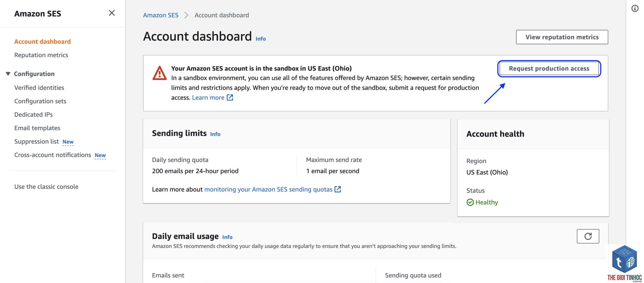Image resolution: width=644 pixels, height=283 pixels.
Task: Click the breadcrumb chevron separator
Action: (186, 15)
